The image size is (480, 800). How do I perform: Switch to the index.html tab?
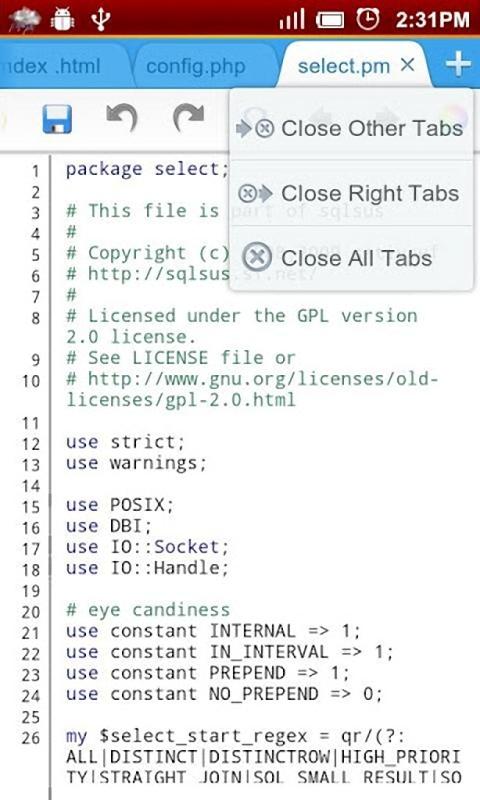50,66
